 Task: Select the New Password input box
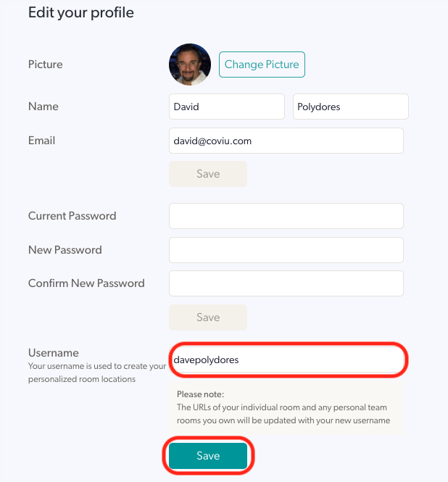coord(286,250)
